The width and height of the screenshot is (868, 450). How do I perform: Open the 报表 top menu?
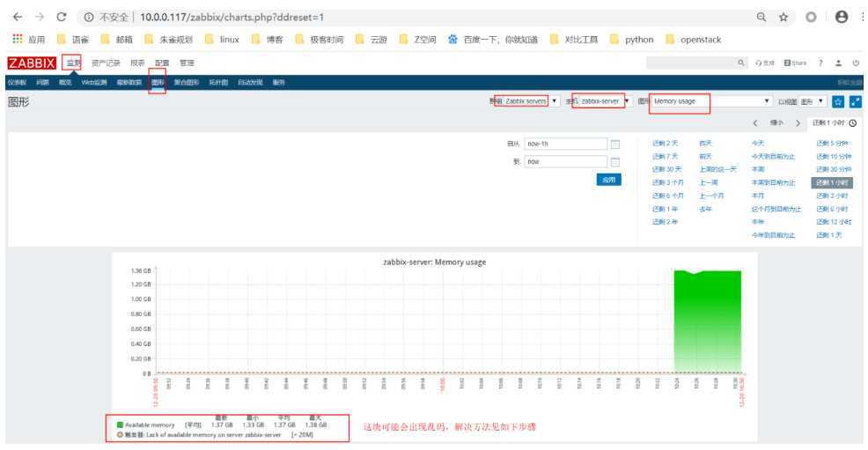137,63
